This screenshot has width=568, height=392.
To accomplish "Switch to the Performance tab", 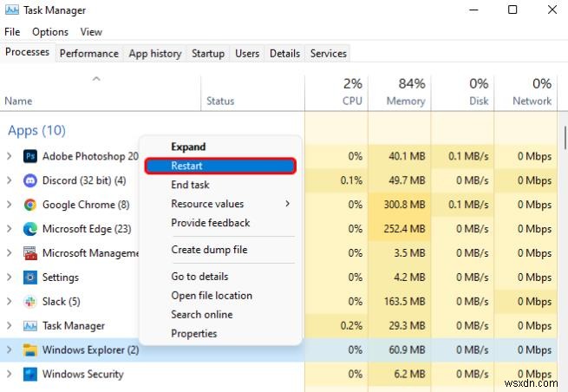I will [x=89, y=54].
